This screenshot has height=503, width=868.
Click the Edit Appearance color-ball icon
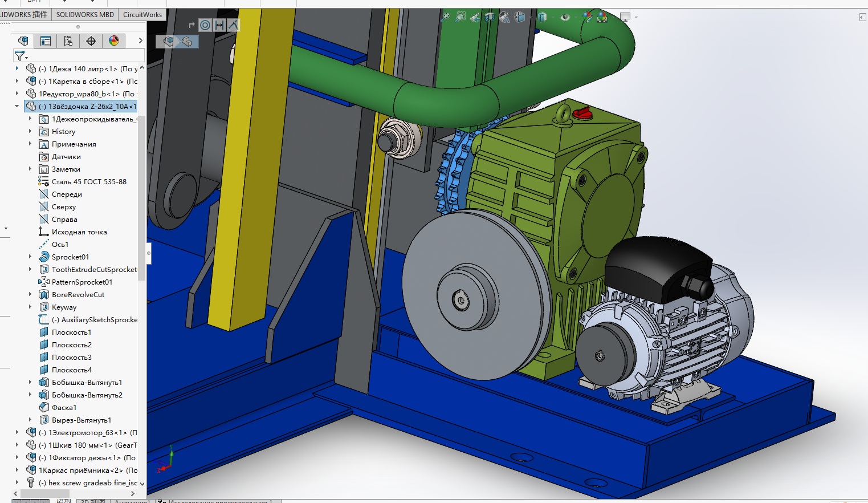click(x=587, y=17)
